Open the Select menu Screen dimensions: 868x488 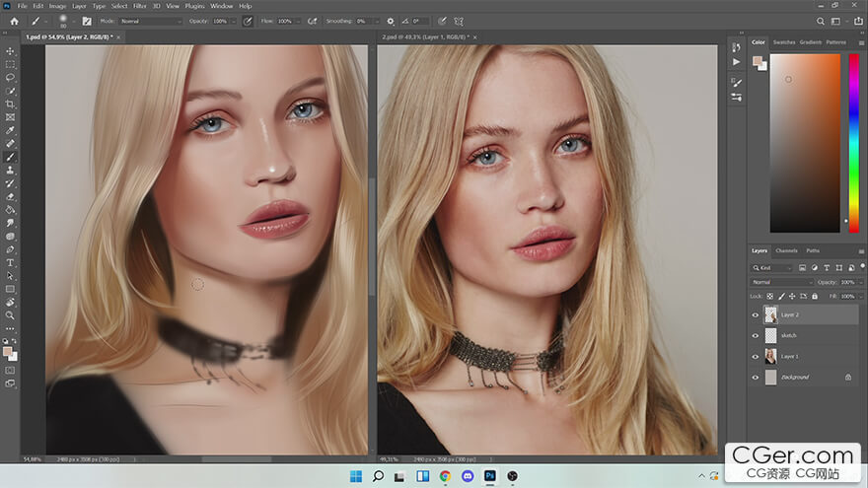(x=119, y=6)
